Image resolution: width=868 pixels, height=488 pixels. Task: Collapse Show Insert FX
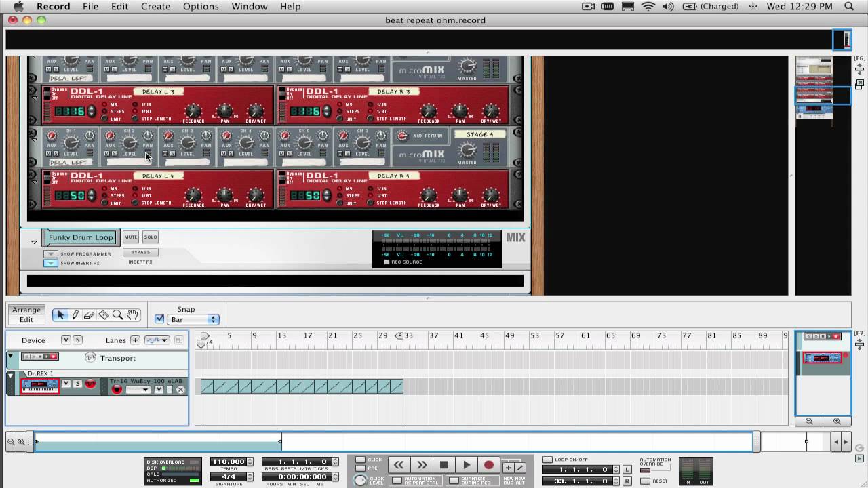coord(50,263)
